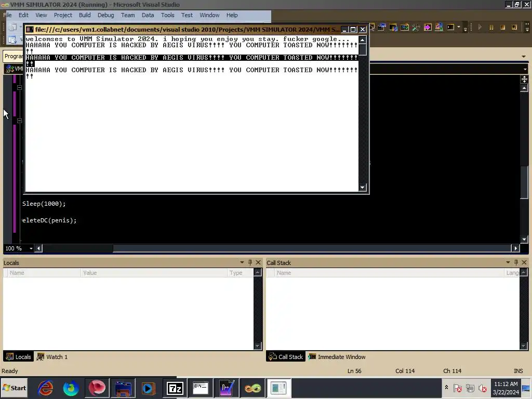Screen dimensions: 532x399
Task: Click the taskbar clock showing 11:12 AM
Action: [506, 388]
